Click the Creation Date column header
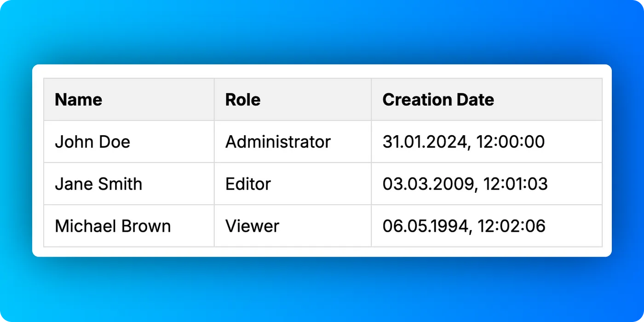The height and width of the screenshot is (322, 644). click(x=438, y=99)
